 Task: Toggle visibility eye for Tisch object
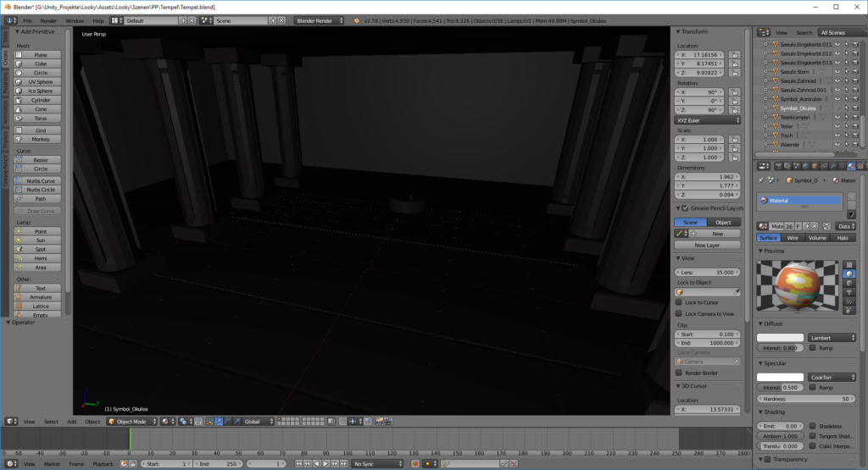tap(837, 135)
